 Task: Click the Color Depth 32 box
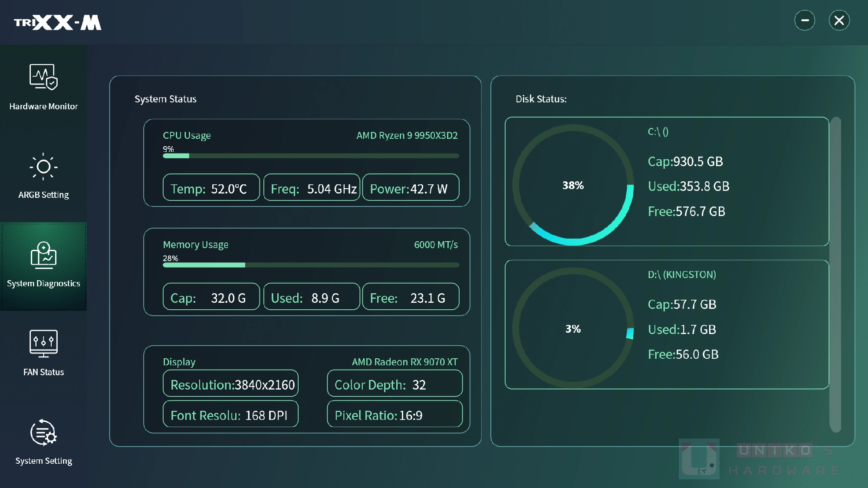395,383
